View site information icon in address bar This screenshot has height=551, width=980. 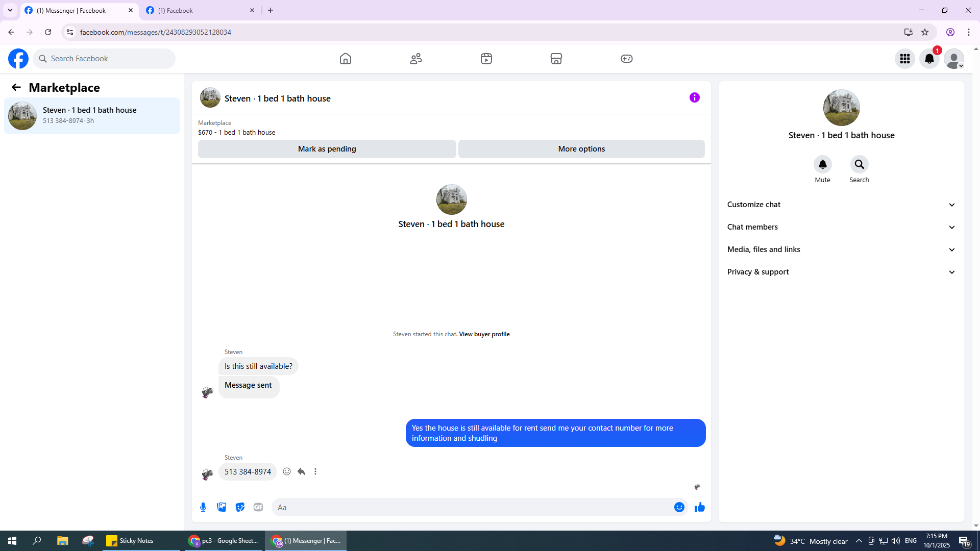(x=70, y=32)
